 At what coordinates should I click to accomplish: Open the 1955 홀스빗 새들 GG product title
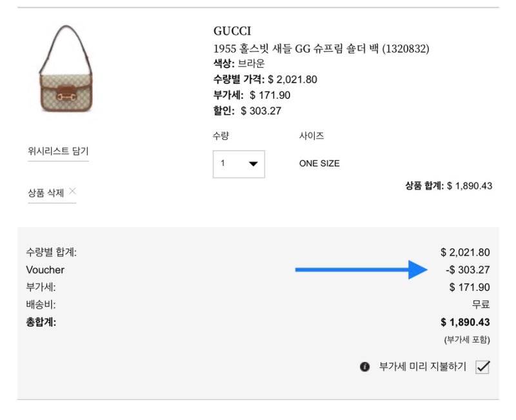[x=321, y=49]
